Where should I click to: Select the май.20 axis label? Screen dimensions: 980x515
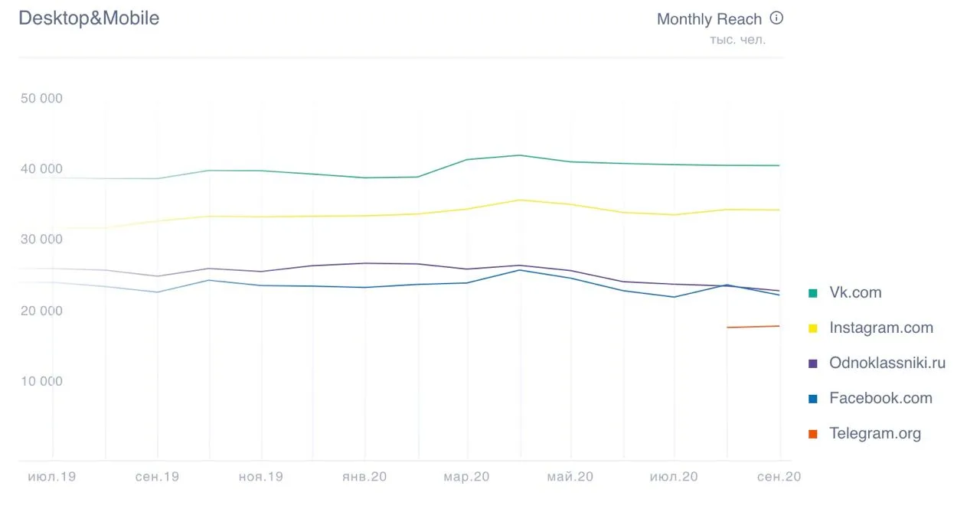[570, 477]
